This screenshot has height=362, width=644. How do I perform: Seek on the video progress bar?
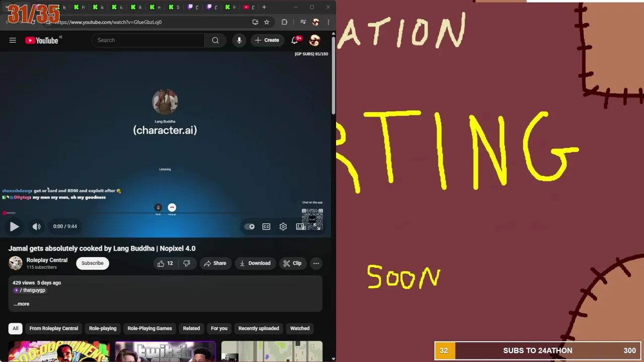(x=165, y=213)
